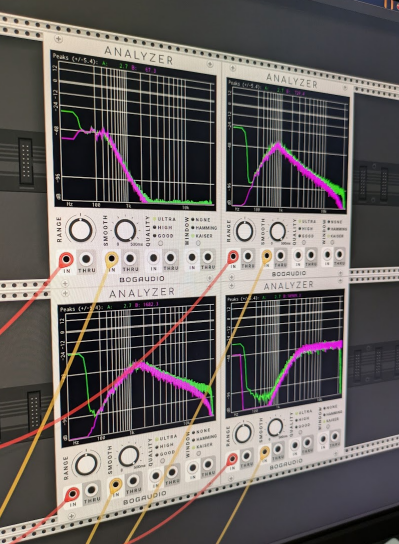399x544 pixels.
Task: Click SMOOTH knob on lower-left Analyzer
Action: (129, 456)
